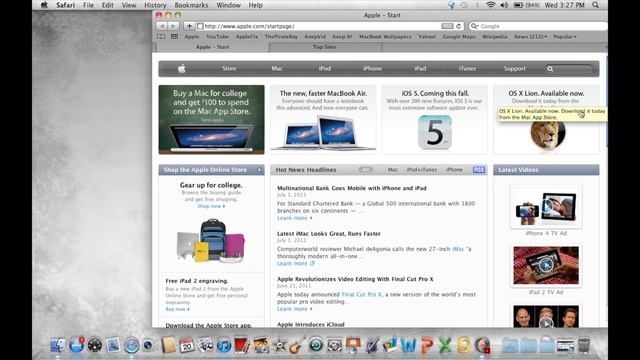The height and width of the screenshot is (360, 640).
Task: Open the bookmarks book icon in bookmarks bar
Action: click(x=161, y=36)
